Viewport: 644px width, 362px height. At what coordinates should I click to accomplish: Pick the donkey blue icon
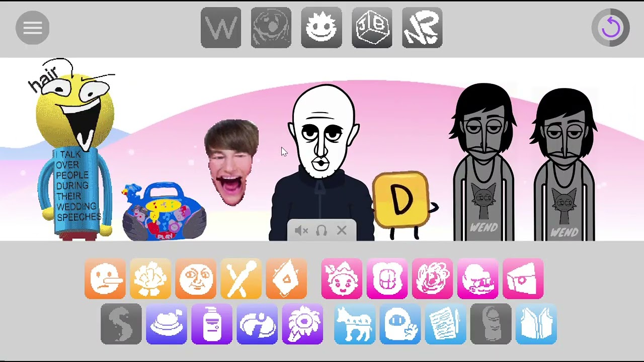tap(355, 324)
